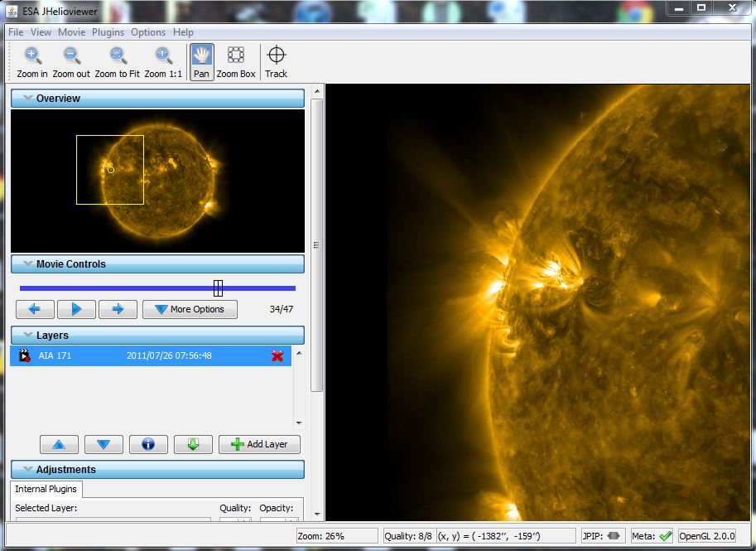The width and height of the screenshot is (756, 551).
Task: Open the Plugins menu
Action: pos(108,32)
